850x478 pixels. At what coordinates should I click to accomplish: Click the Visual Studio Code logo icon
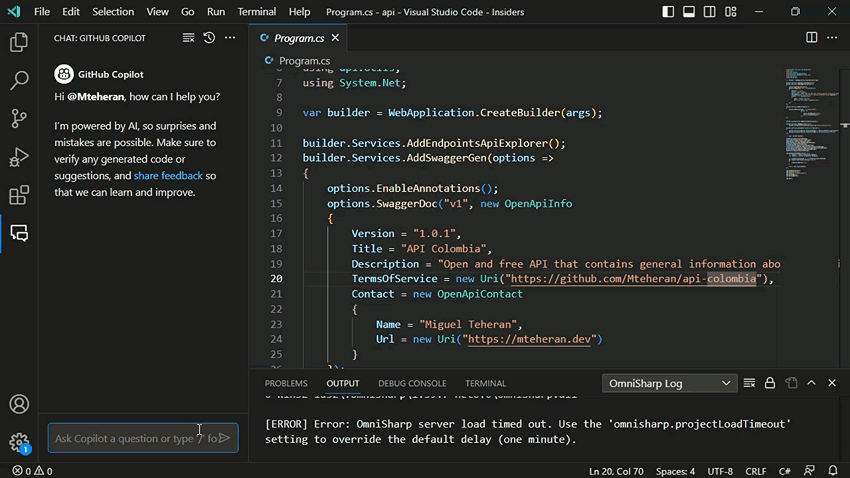coord(14,12)
